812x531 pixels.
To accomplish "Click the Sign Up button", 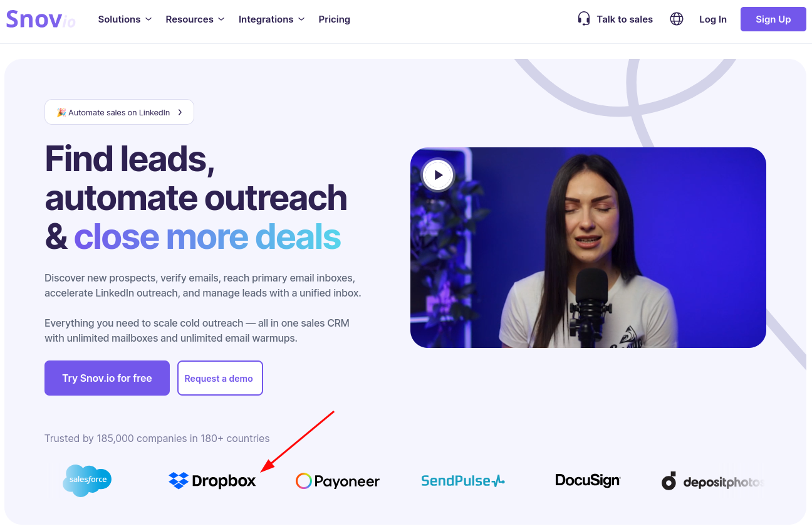I will tap(773, 19).
